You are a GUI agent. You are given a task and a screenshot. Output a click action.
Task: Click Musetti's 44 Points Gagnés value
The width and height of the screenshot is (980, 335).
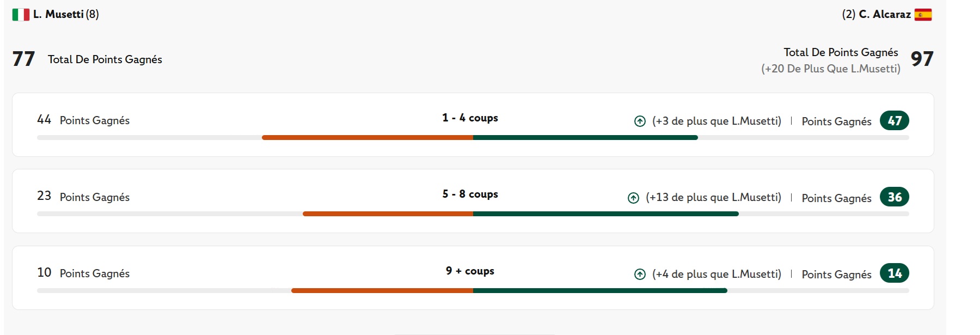point(44,120)
